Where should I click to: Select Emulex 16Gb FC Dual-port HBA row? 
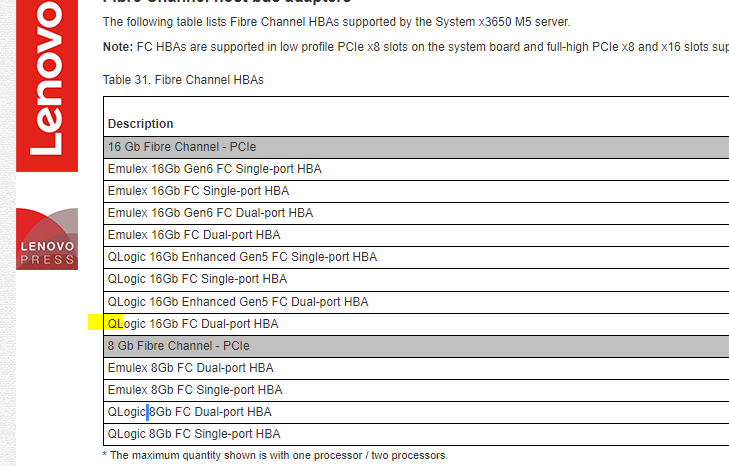193,235
